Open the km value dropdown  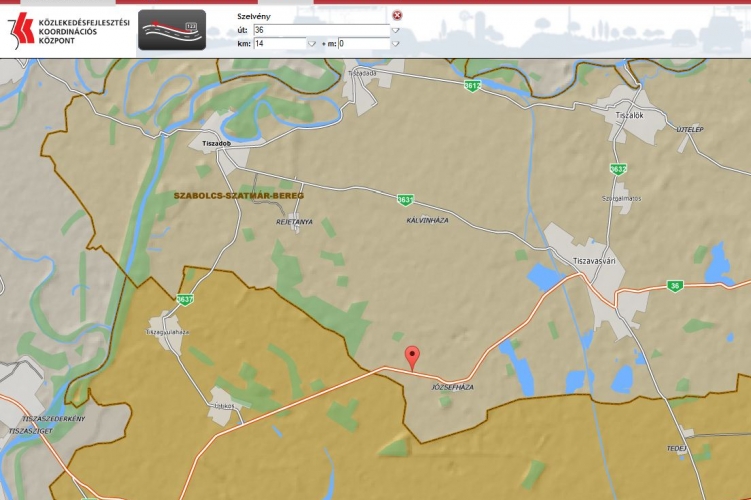click(x=312, y=44)
